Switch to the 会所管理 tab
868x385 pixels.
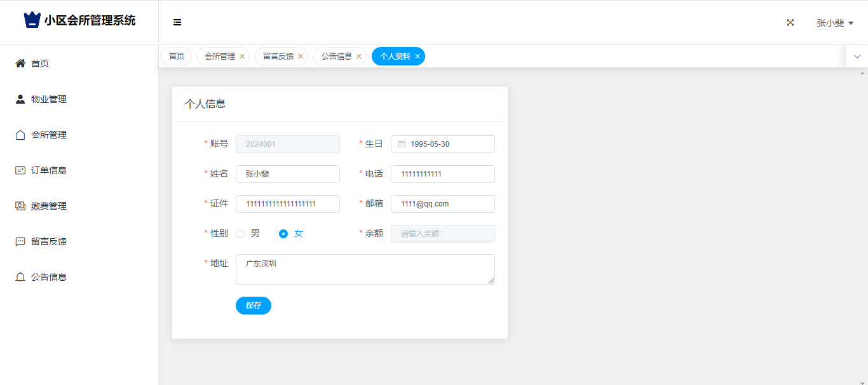tap(219, 57)
